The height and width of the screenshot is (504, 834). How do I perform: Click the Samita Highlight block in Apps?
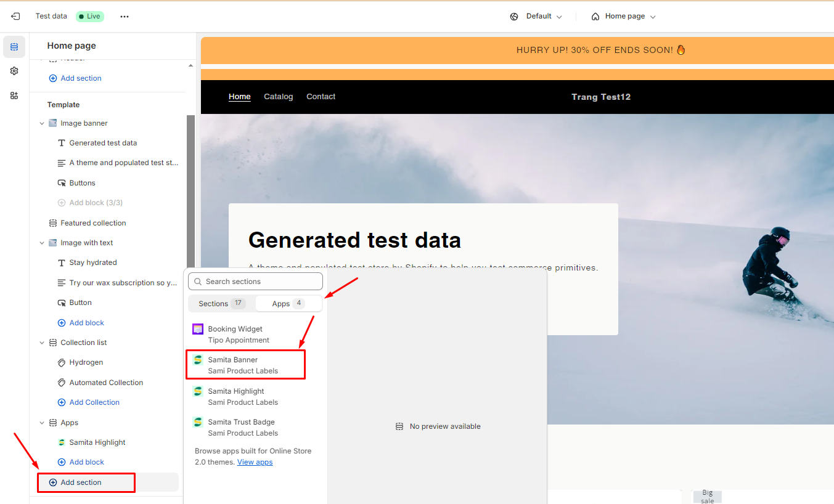click(97, 442)
